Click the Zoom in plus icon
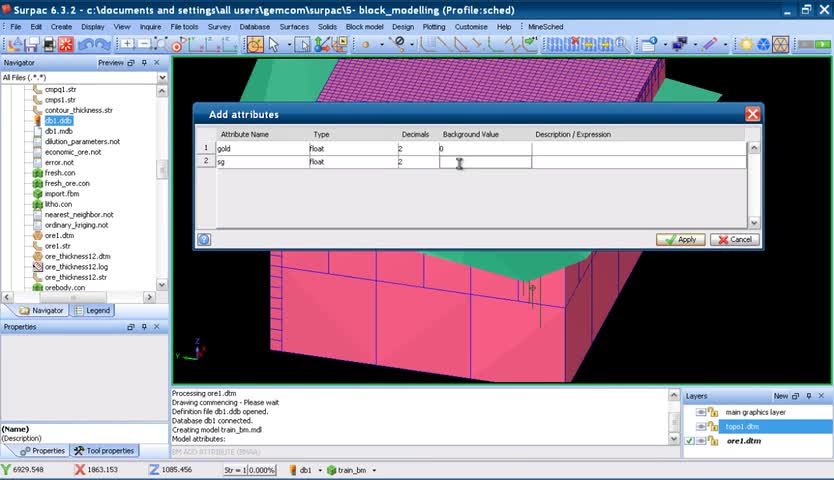 coord(127,45)
